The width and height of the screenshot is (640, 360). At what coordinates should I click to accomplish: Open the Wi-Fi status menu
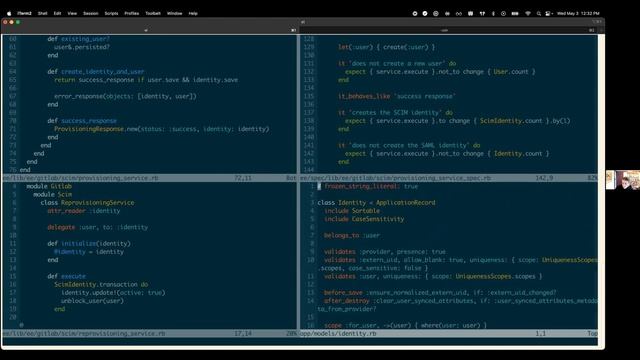coord(528,13)
